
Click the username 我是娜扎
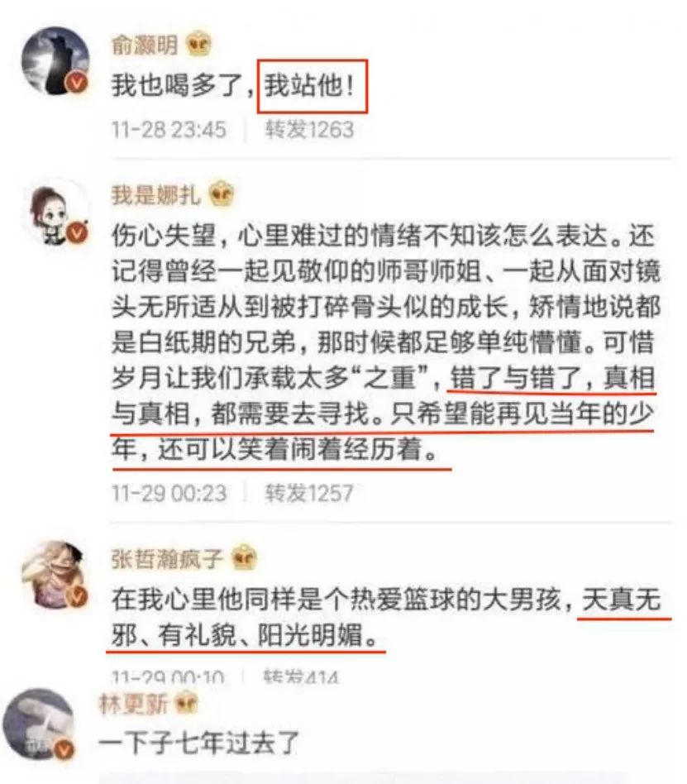pos(155,194)
